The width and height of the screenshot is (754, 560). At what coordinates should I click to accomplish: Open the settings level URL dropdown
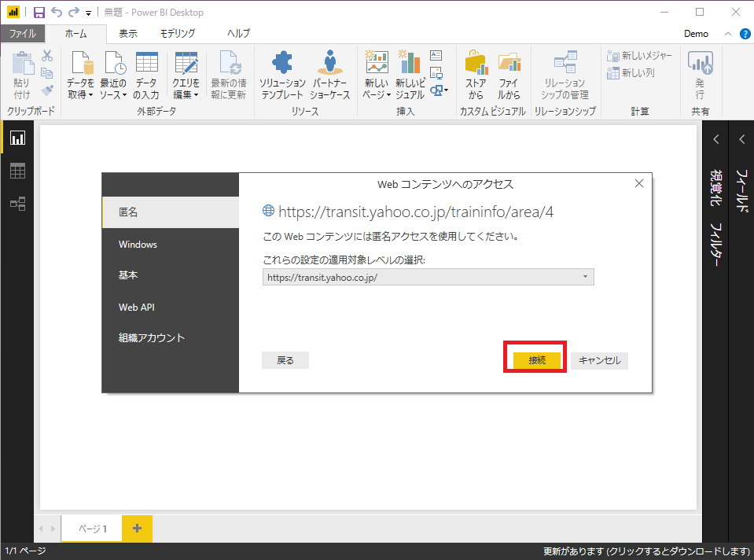(428, 277)
